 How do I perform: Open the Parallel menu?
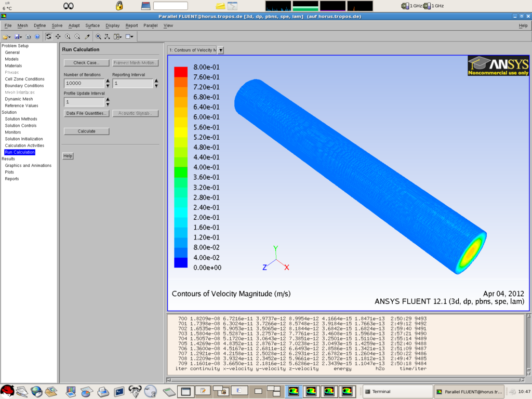tap(150, 25)
